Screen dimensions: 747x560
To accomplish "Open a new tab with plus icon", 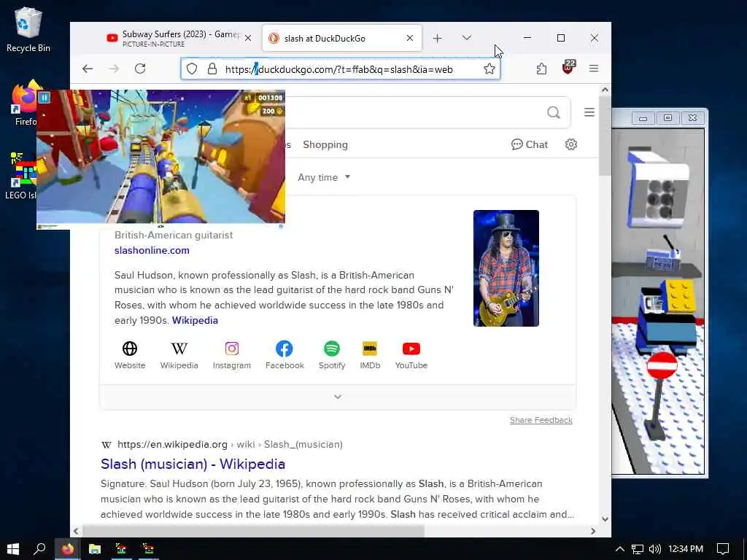I will point(438,38).
